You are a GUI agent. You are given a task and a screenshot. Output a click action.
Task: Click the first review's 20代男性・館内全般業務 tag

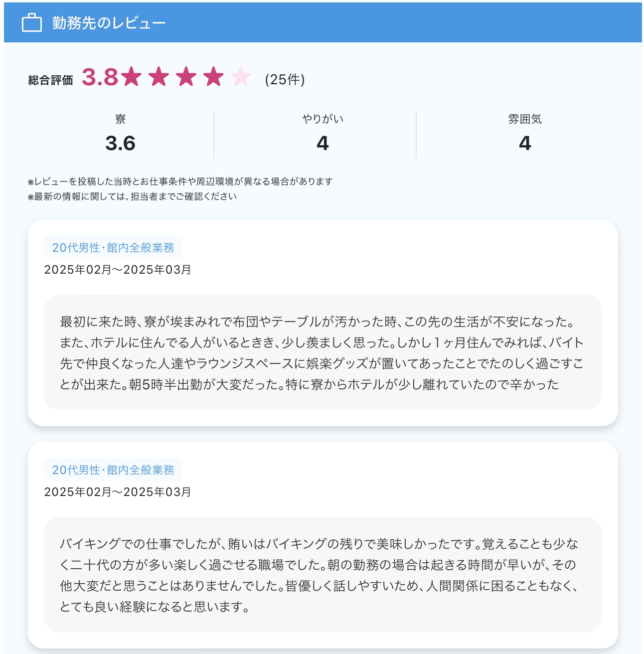pos(113,248)
